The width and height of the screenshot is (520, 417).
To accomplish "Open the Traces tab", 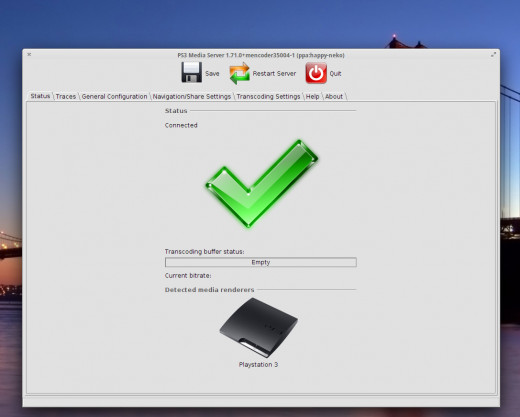I will (x=66, y=96).
